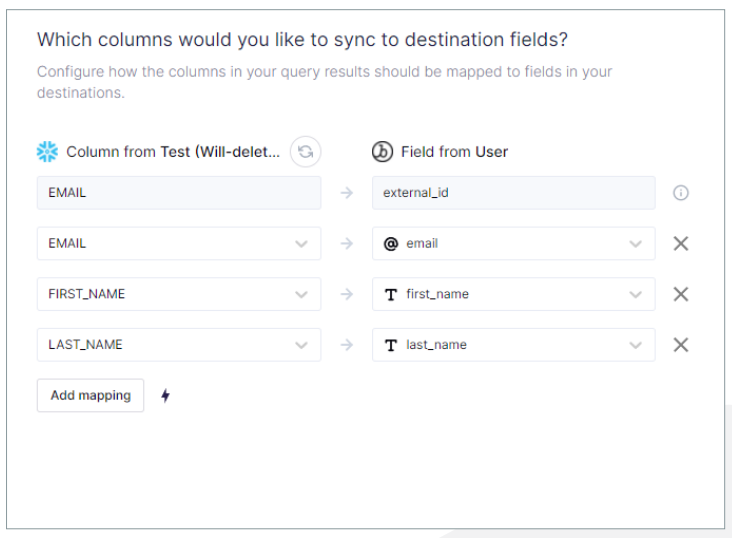Open the EMAIL source column dropdown
Image resolution: width=732 pixels, height=538 pixels.
tap(179, 243)
